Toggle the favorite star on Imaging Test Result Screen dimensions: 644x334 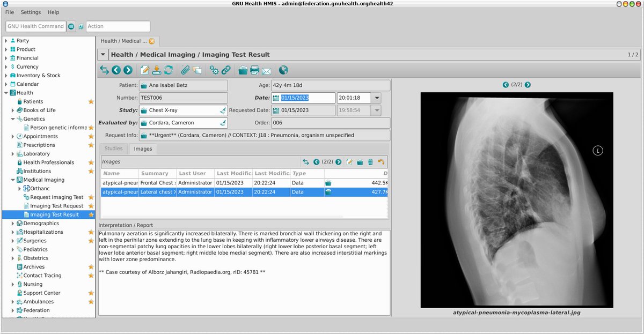coord(90,214)
